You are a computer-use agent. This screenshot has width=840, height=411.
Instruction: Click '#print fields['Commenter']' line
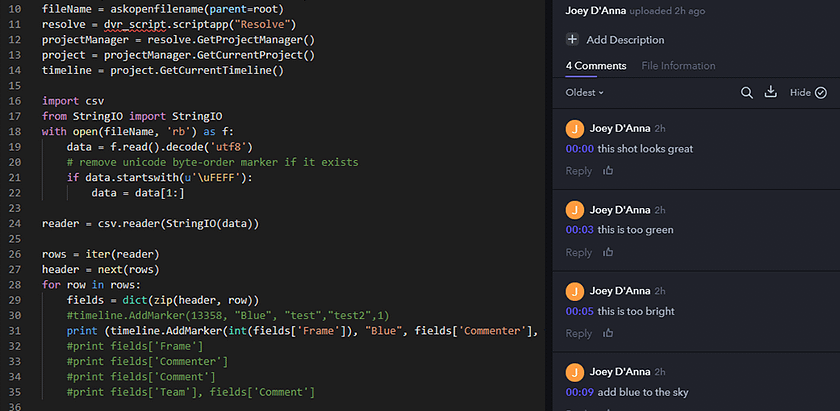click(147, 361)
